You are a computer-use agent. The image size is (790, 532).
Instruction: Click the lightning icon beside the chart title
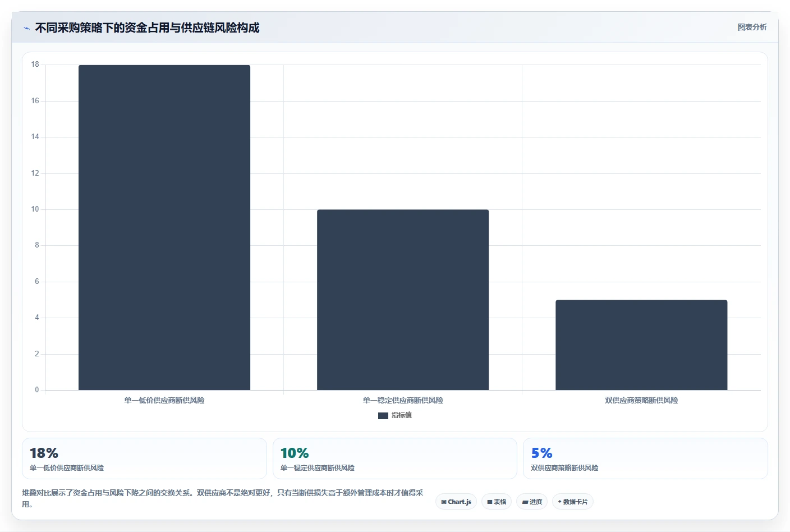(x=26, y=28)
